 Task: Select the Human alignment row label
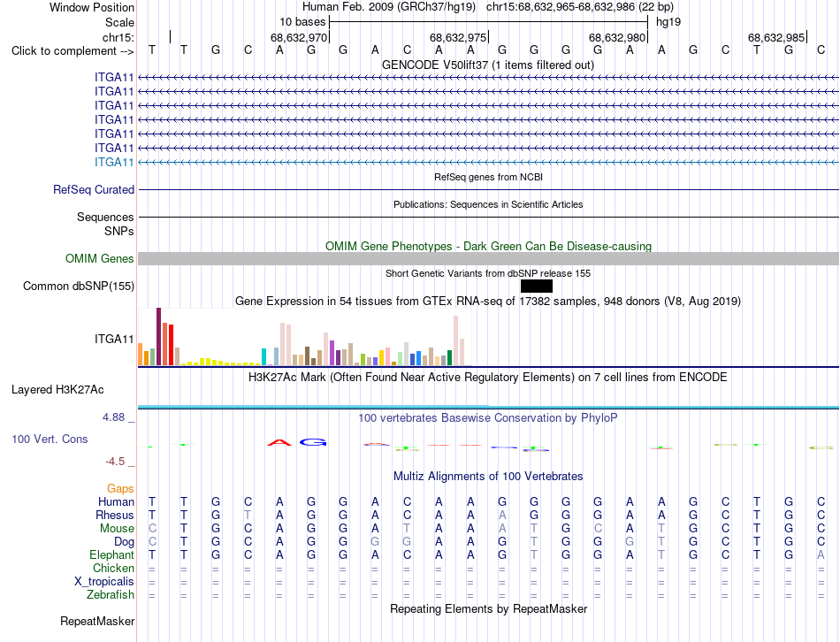(x=116, y=501)
